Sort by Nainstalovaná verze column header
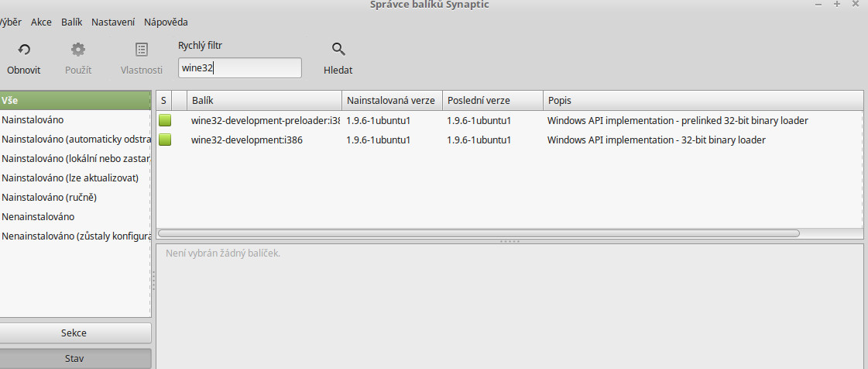This screenshot has height=369, width=868. [x=391, y=101]
